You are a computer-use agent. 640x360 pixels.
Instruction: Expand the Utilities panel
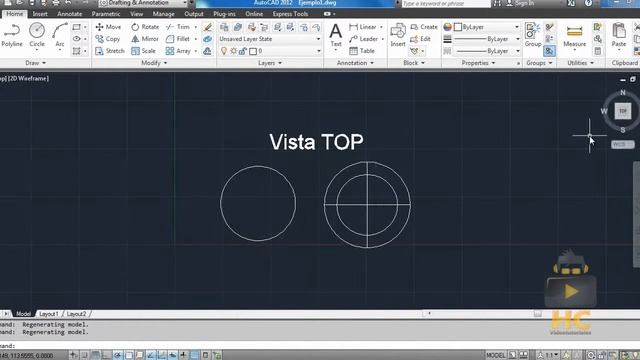coord(580,63)
